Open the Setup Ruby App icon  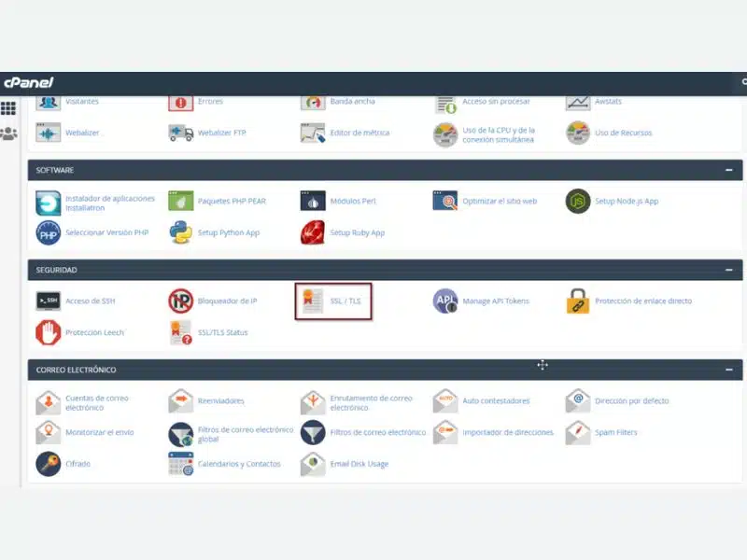click(313, 232)
